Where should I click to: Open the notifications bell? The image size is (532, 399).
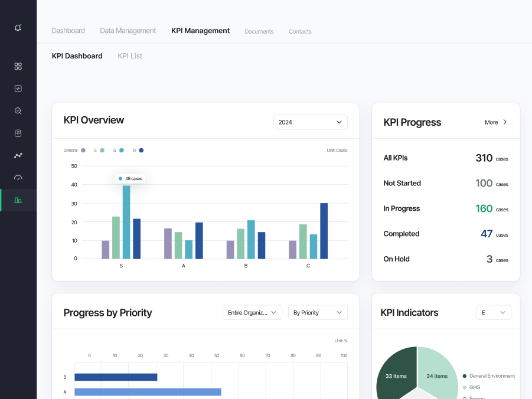(x=18, y=28)
